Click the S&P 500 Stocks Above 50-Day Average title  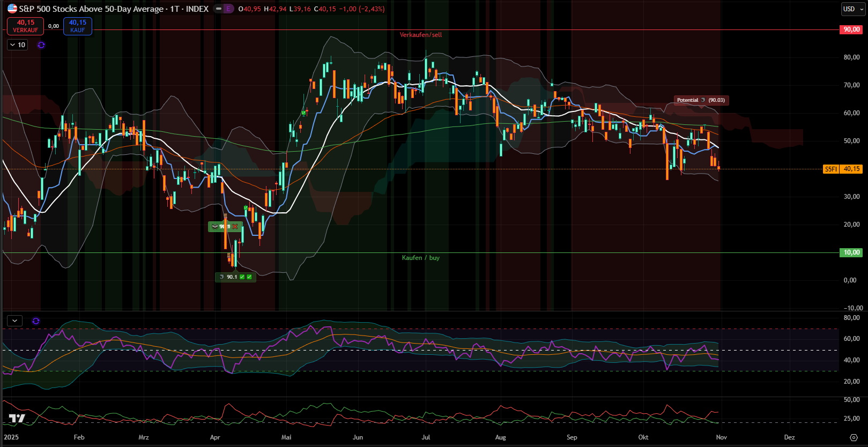click(x=91, y=9)
